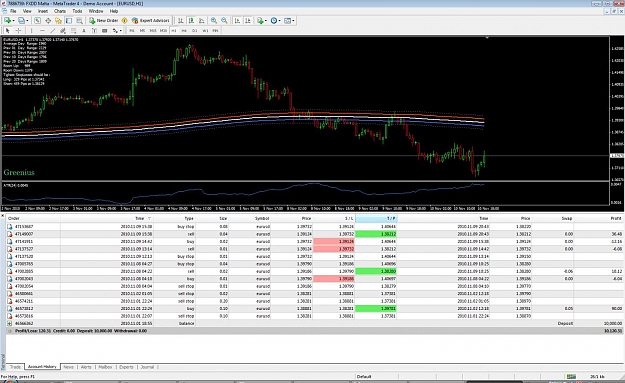
Task: Switch chart to line chart type
Action: [202, 20]
